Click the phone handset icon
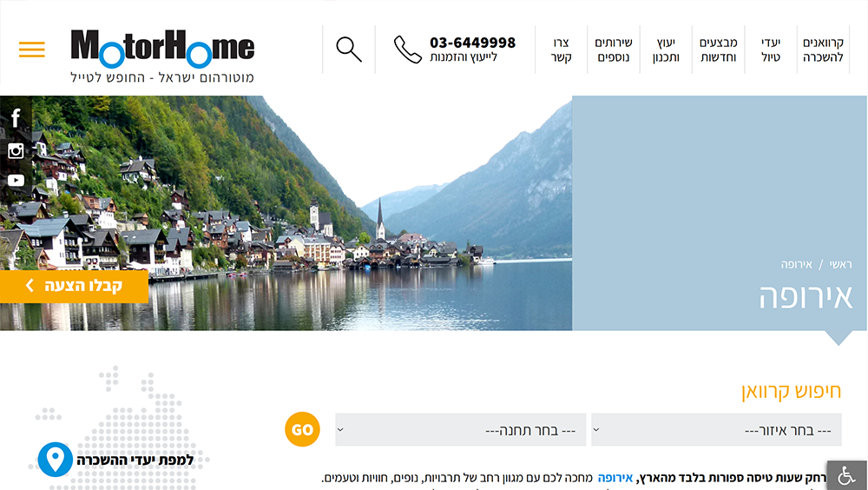 click(x=407, y=50)
